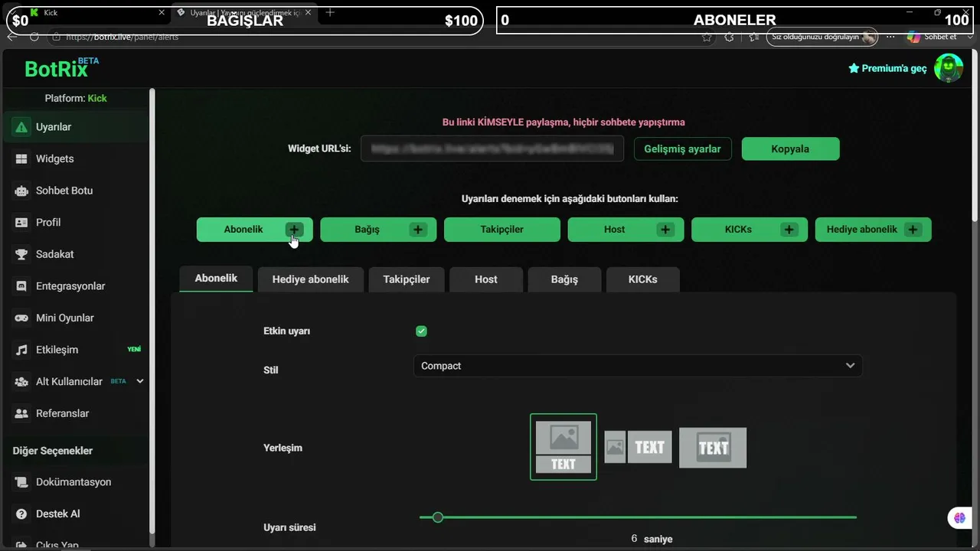Toggle the Etkin uyarı checkbox
980x551 pixels.
[x=421, y=331]
